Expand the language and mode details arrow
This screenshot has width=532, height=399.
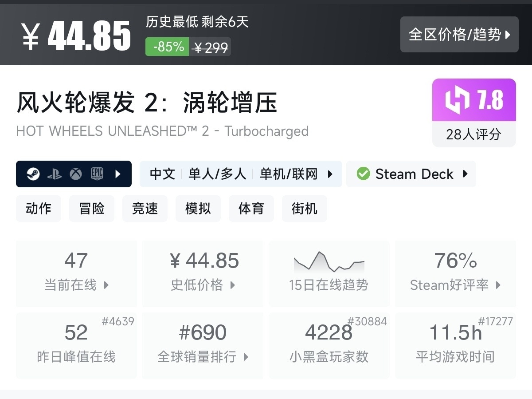pos(330,174)
